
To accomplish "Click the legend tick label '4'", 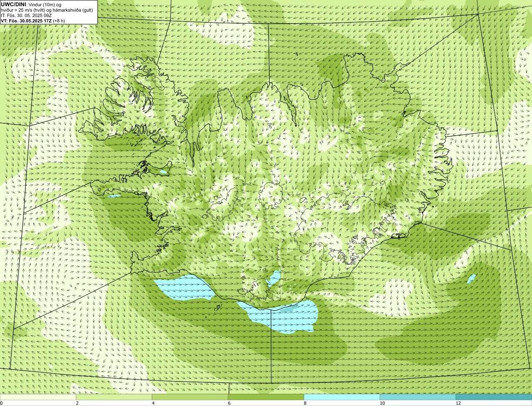I will coord(153,403).
